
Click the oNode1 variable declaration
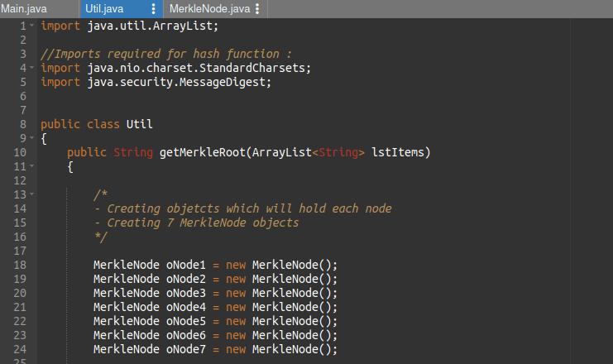[x=185, y=265]
